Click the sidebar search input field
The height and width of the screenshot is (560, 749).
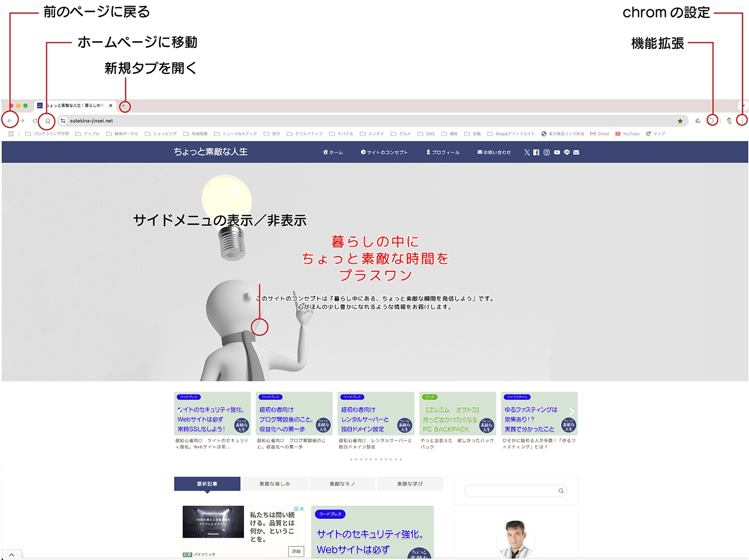pyautogui.click(x=511, y=491)
